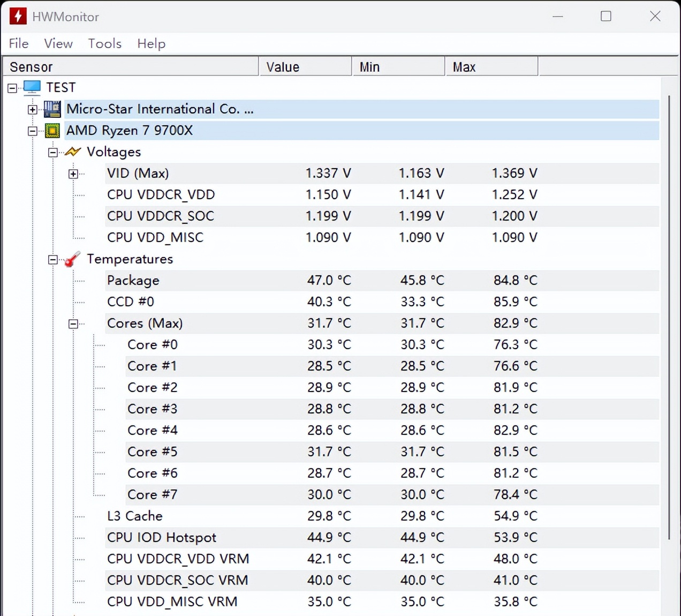The width and height of the screenshot is (681, 616).
Task: Open the View menu
Action: pyautogui.click(x=58, y=43)
